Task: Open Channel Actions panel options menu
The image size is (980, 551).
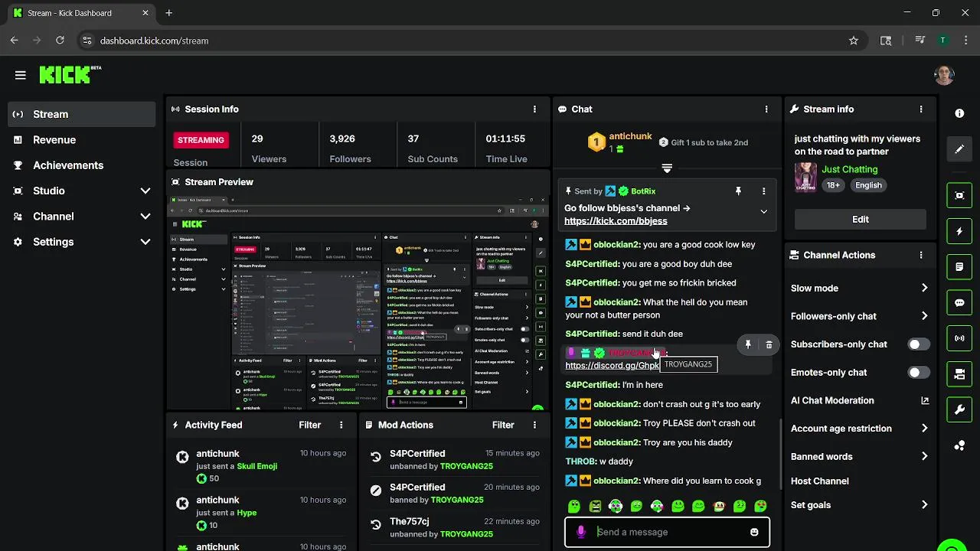Action: pos(921,256)
